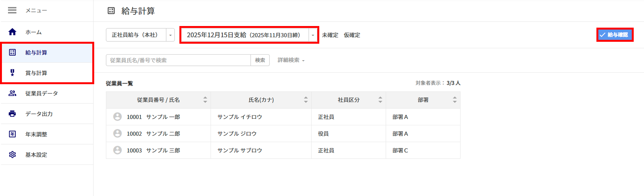Viewport: 644px width, 196px height.
Task: Click the employee data people icon
Action: [12, 93]
